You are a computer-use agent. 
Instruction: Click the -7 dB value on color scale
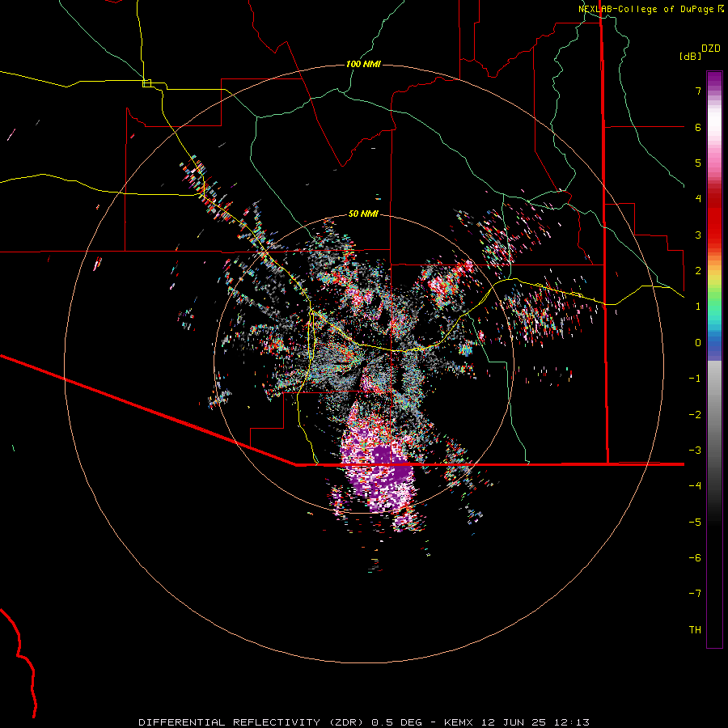(695, 594)
